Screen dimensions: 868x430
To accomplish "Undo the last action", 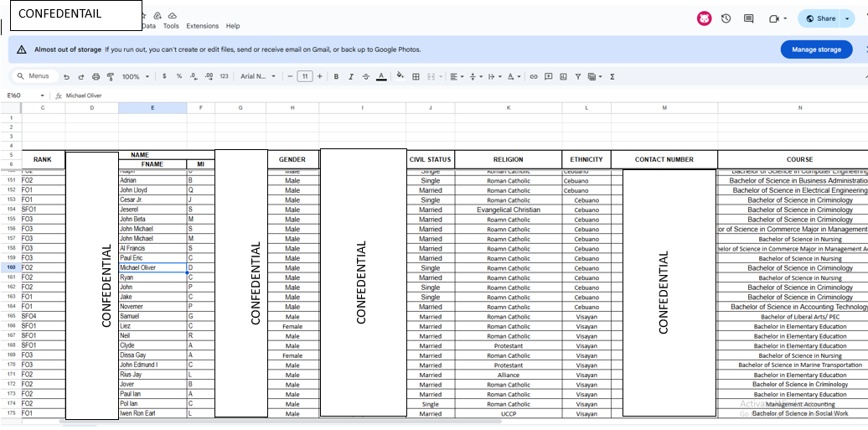I will [x=66, y=77].
